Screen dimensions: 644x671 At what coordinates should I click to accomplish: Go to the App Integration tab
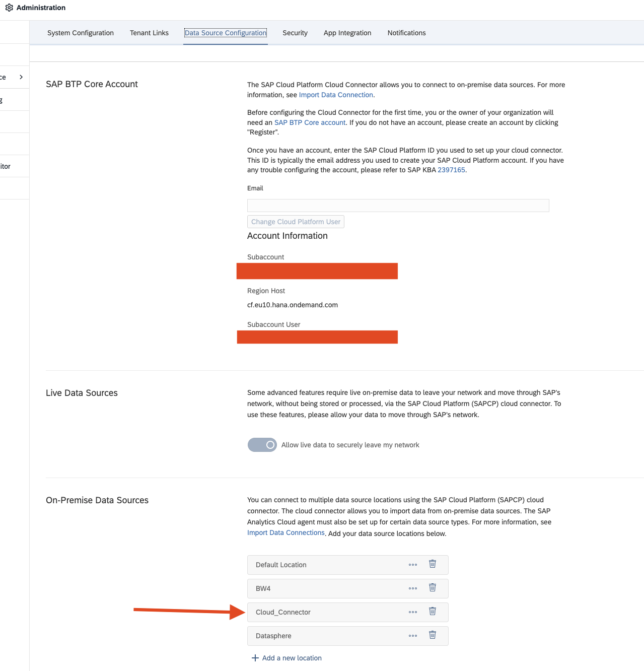tap(347, 33)
